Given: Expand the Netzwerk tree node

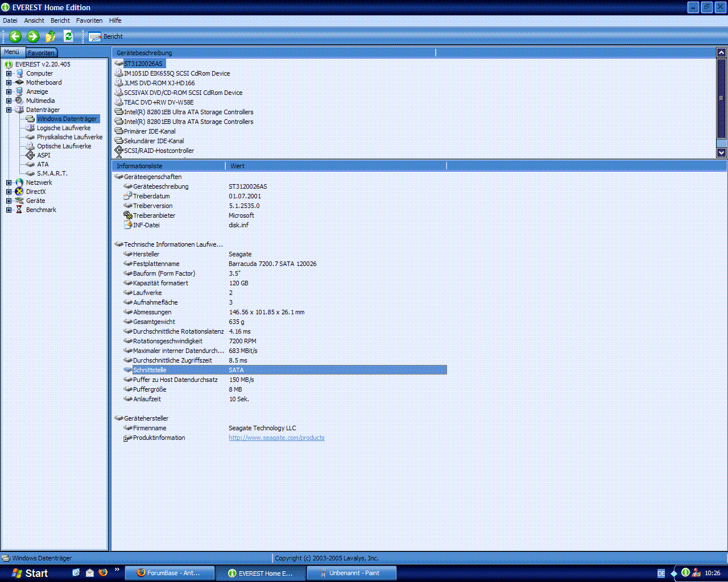Looking at the screenshot, I should coord(9,182).
